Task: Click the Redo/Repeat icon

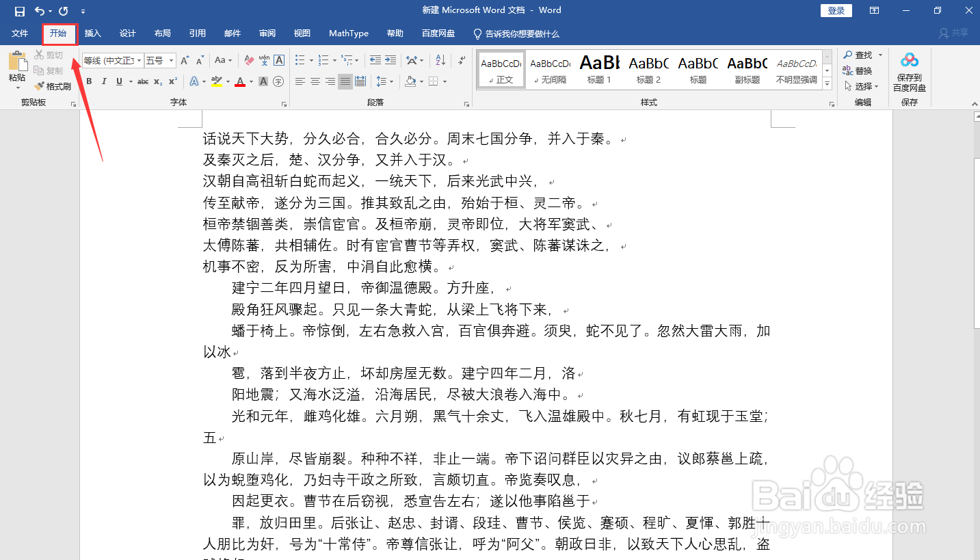Action: (64, 10)
